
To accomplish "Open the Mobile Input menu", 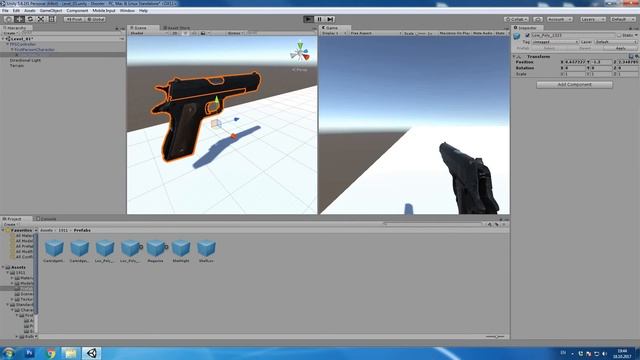I will click(x=104, y=11).
